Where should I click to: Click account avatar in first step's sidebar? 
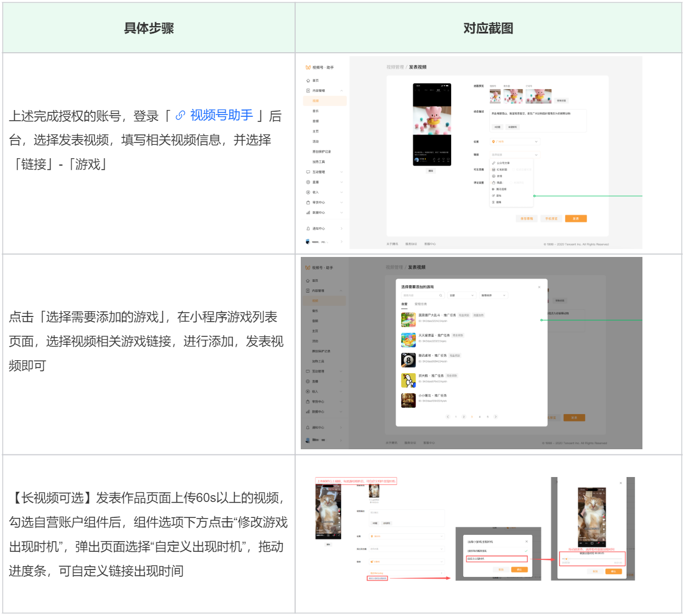click(308, 242)
